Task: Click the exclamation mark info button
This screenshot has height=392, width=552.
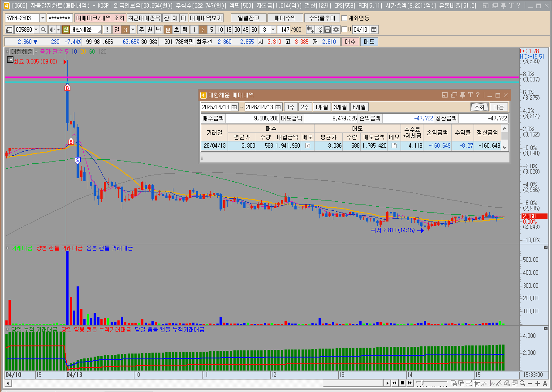Action: [107, 30]
